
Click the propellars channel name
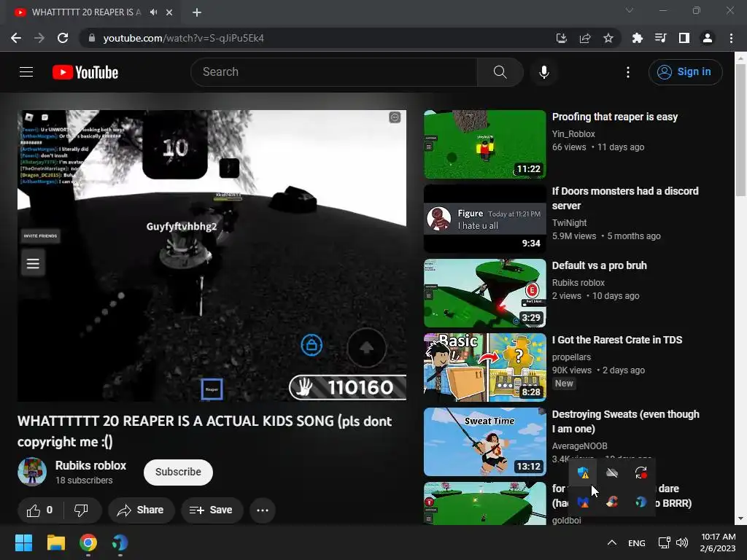tap(571, 357)
